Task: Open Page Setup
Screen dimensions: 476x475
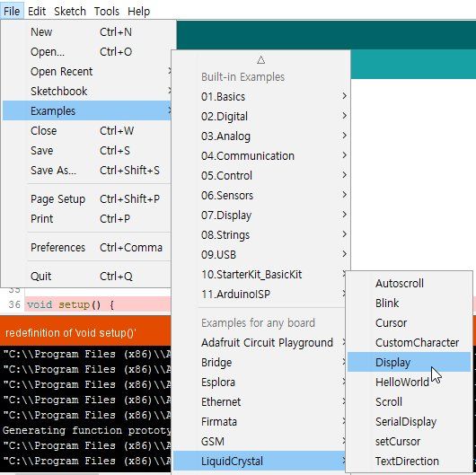Action: click(87, 198)
